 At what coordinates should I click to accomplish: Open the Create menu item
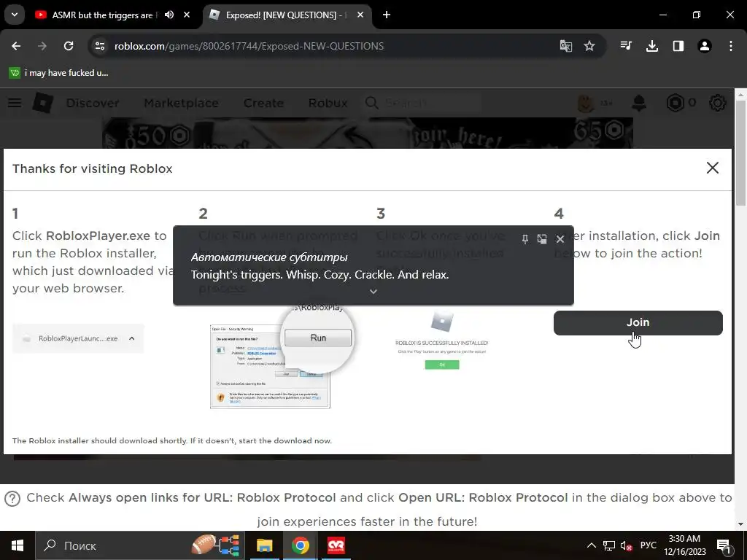tap(263, 103)
